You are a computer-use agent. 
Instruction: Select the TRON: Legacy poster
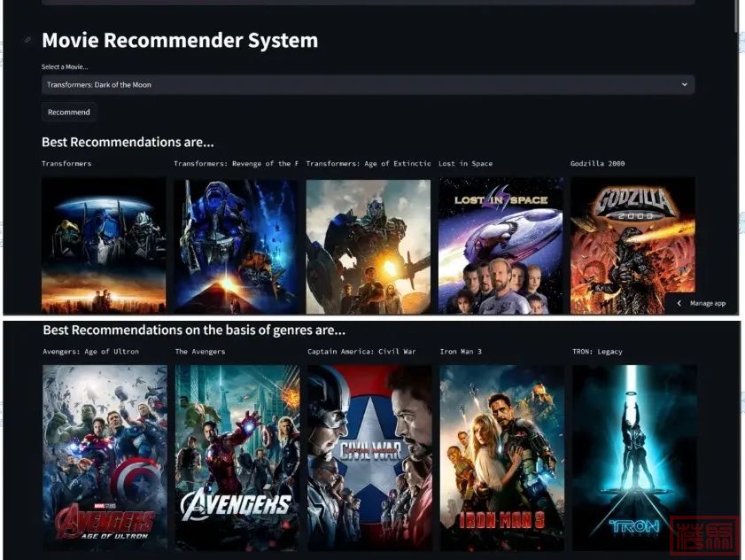click(x=634, y=458)
